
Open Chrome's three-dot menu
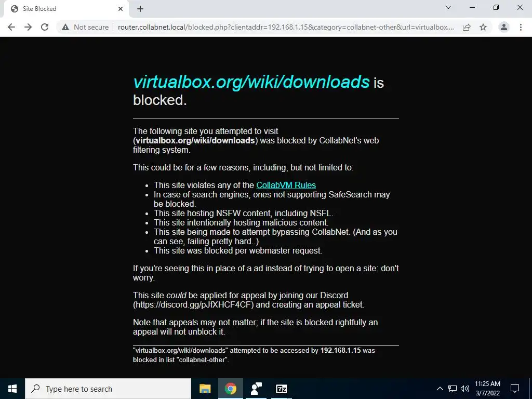[521, 27]
